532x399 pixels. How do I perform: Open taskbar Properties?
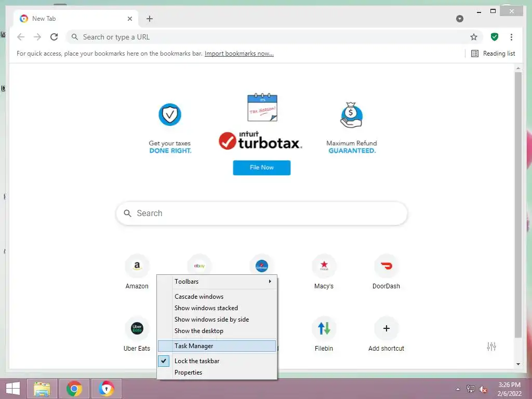[x=217, y=373]
